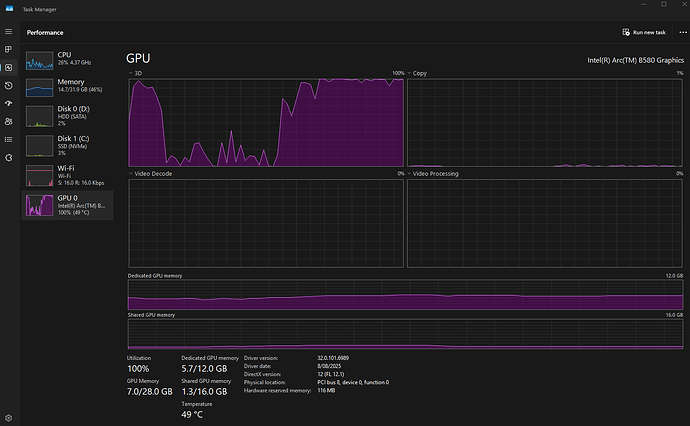Open the App history page icon
Screen dimensions: 690x426
[x=8, y=85]
